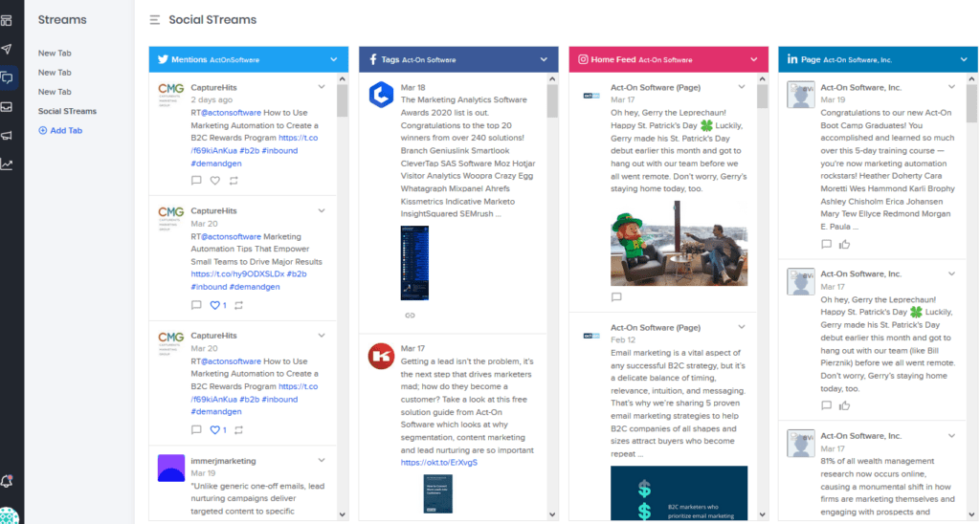
Task: Select the Social STreams tab in sidebar
Action: tap(67, 111)
